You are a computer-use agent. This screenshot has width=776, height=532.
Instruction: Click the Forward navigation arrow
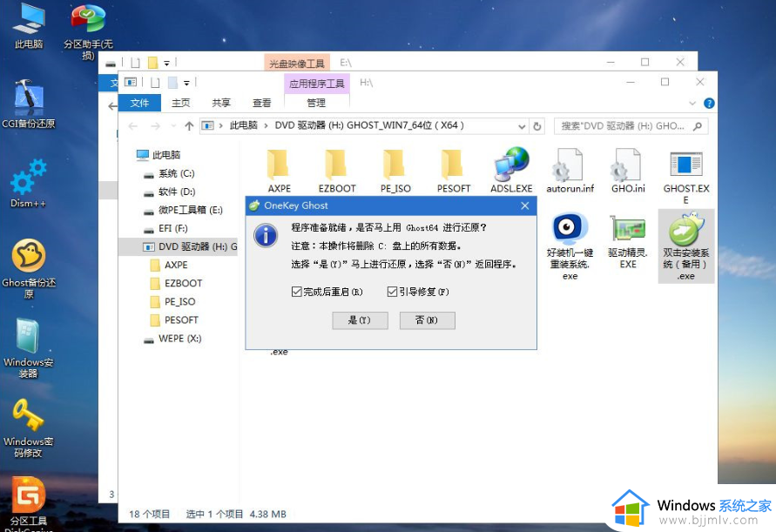pyautogui.click(x=155, y=126)
